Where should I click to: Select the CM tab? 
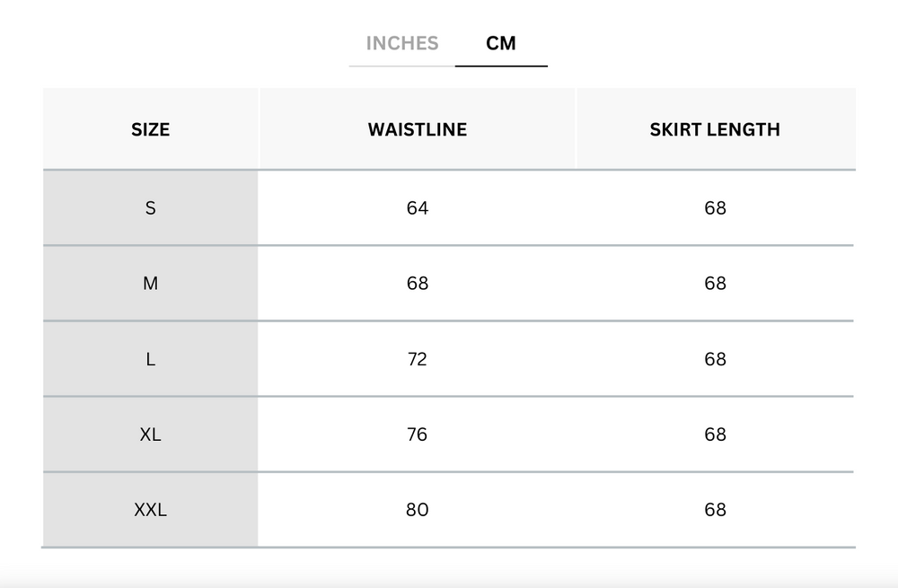pos(501,43)
